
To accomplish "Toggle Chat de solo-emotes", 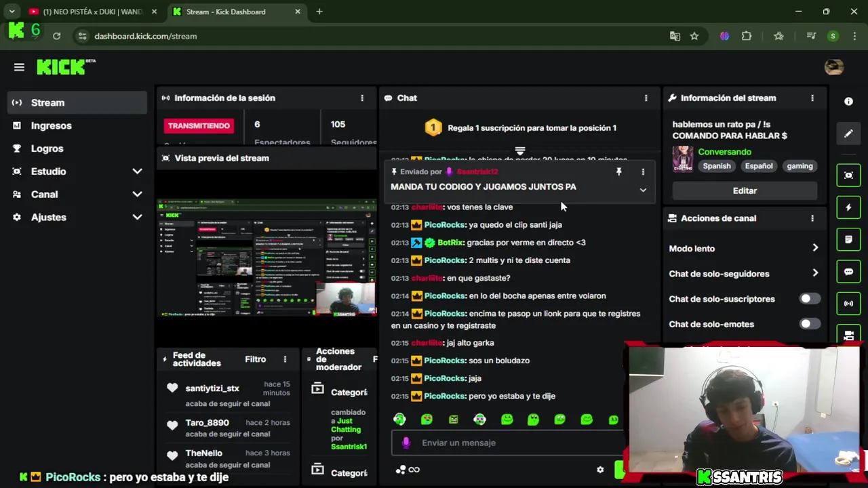I will pos(809,324).
